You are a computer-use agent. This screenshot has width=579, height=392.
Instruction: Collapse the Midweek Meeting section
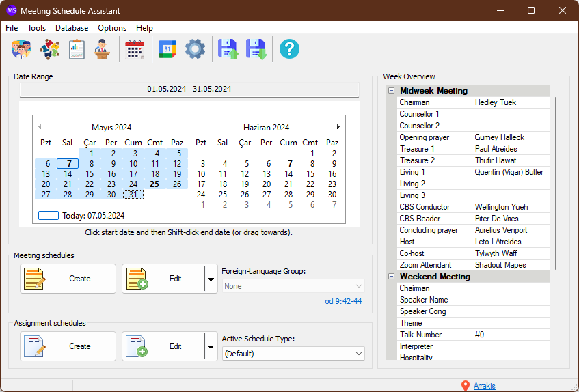391,91
